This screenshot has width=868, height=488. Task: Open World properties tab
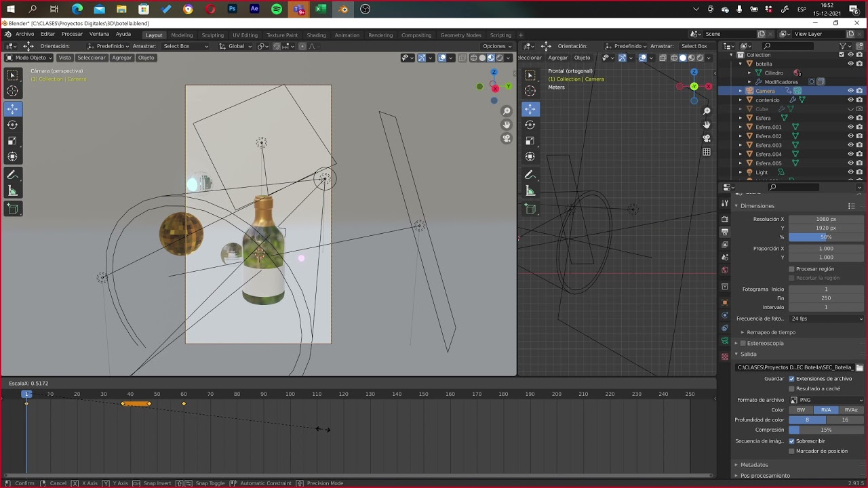725,270
